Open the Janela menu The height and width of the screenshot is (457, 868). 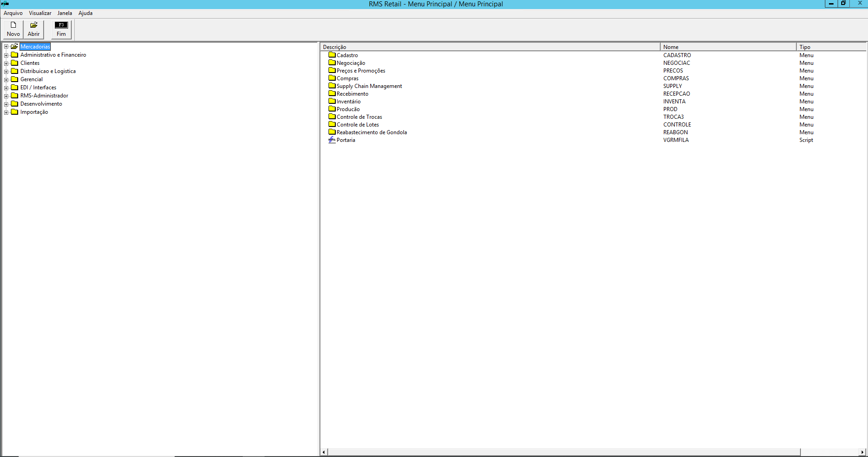point(65,13)
